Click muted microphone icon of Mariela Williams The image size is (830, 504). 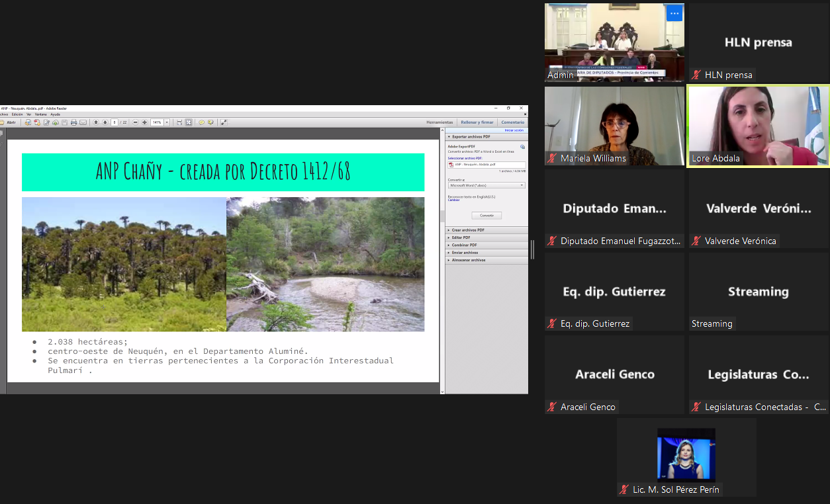(x=552, y=158)
